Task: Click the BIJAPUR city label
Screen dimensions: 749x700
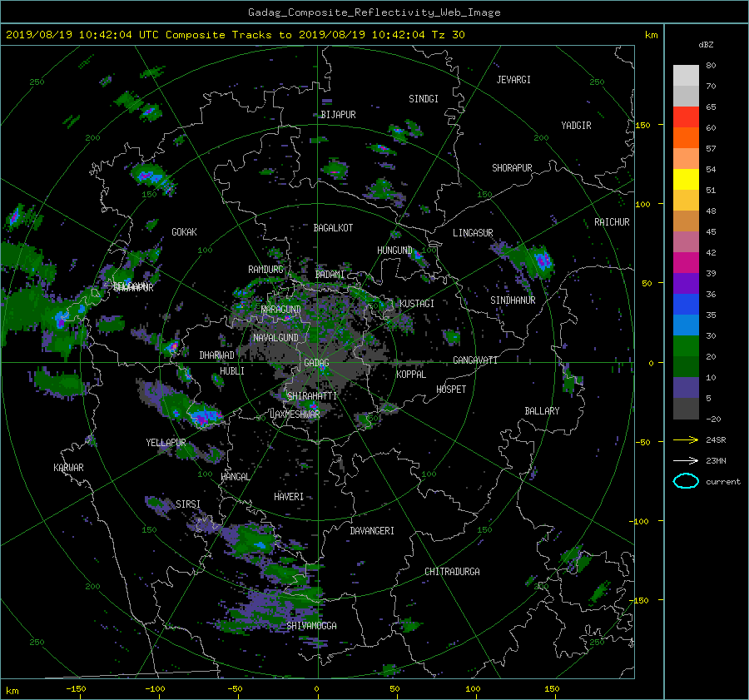Action: 338,115
